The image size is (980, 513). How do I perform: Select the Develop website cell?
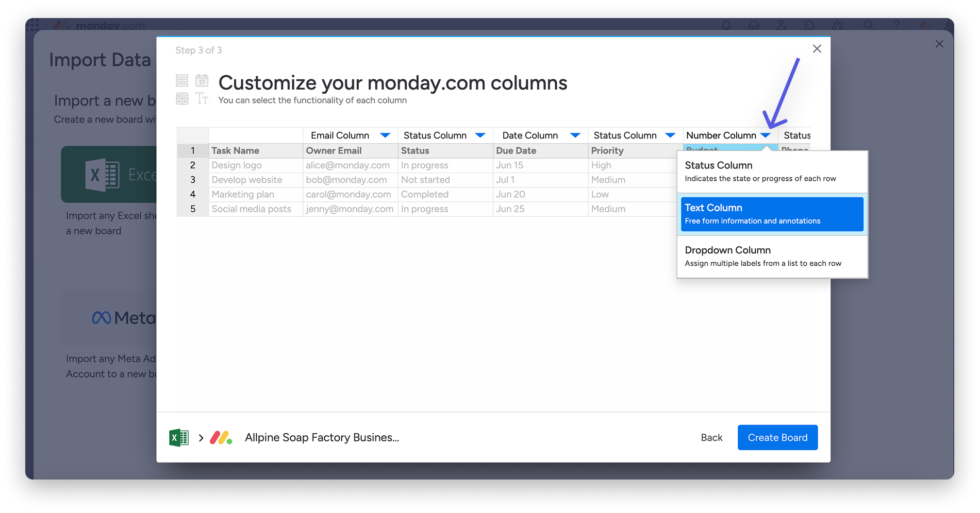coord(256,180)
